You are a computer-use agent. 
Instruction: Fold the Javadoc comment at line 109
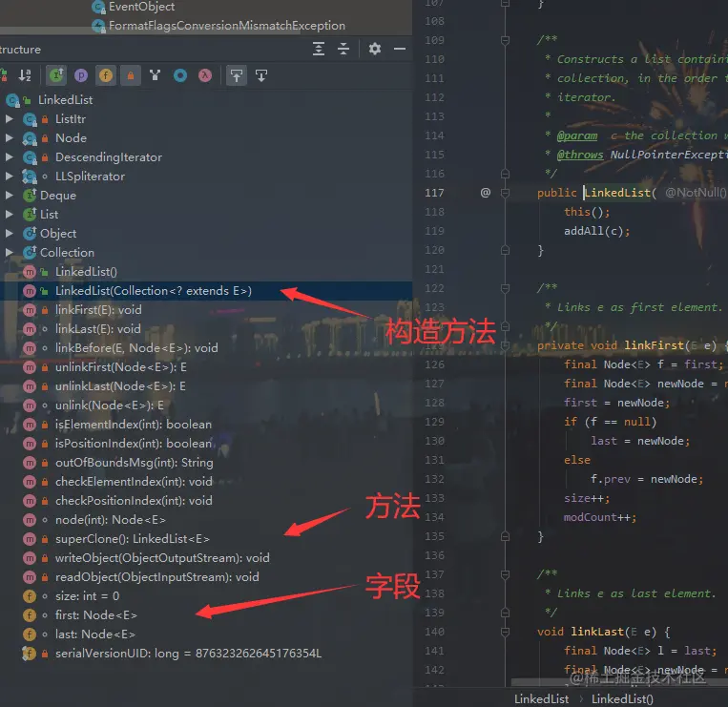tap(505, 40)
